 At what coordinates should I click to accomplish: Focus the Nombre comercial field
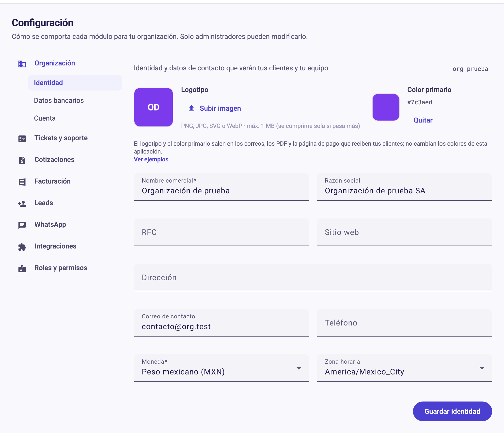coord(221,187)
